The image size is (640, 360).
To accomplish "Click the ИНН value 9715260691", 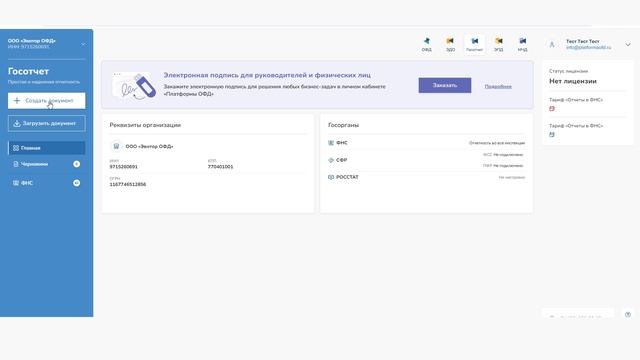I will (124, 167).
